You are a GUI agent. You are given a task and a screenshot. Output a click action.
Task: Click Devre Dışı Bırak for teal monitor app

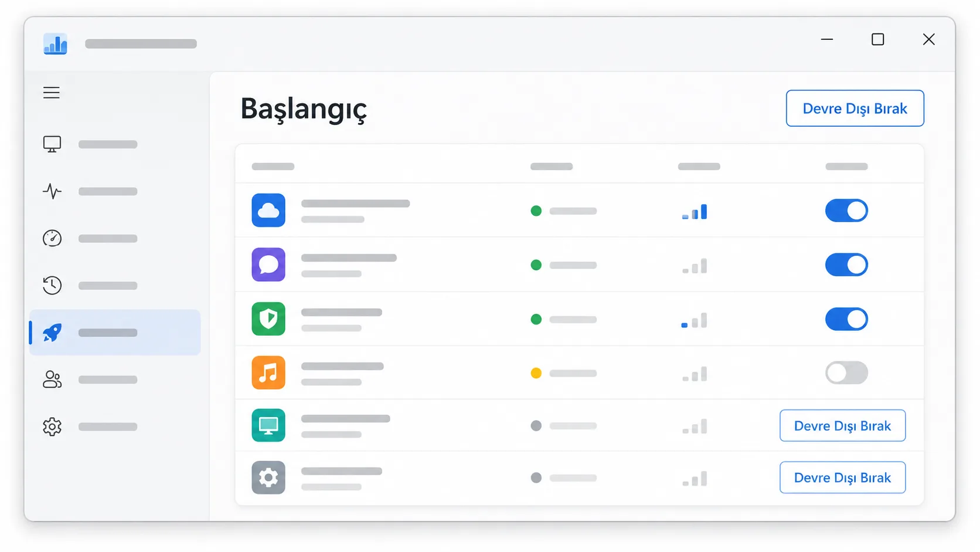[x=842, y=426]
